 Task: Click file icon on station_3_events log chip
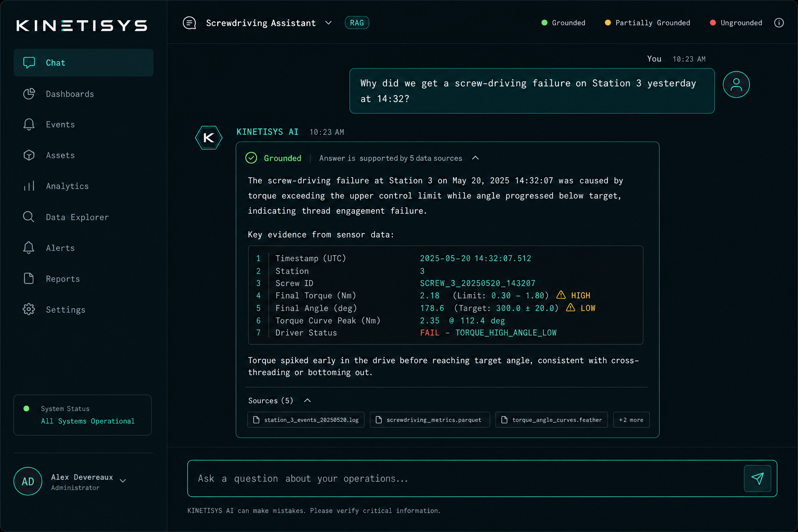coord(256,420)
